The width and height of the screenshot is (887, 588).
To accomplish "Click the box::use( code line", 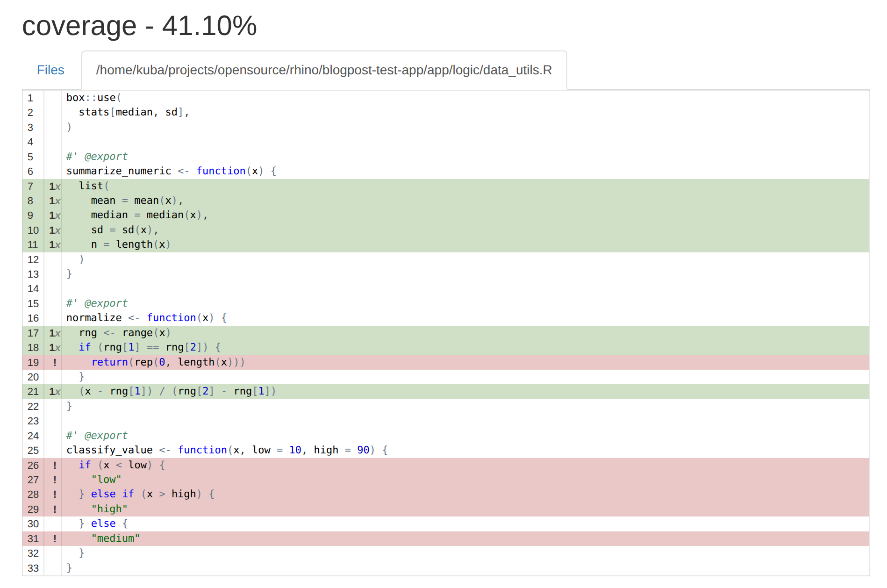I will (x=93, y=98).
